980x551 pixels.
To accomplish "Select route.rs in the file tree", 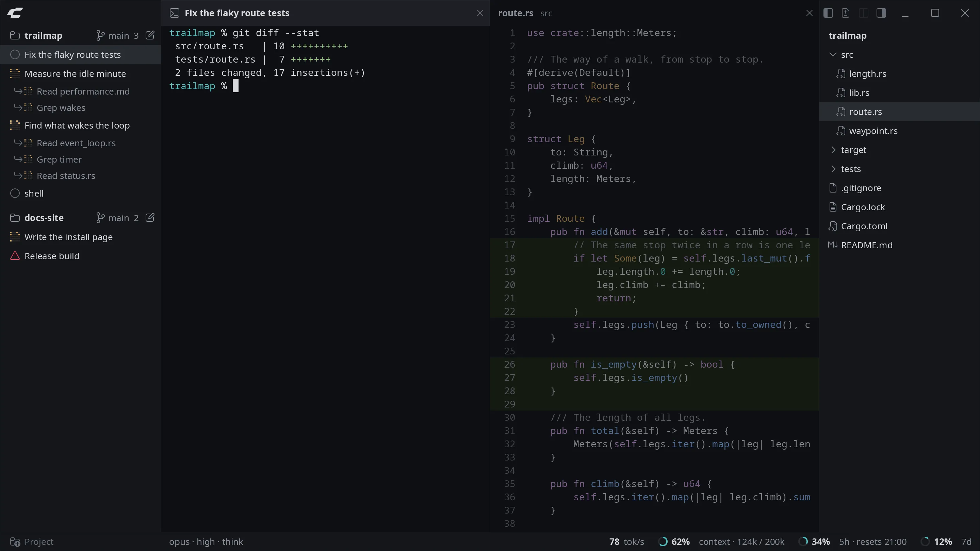I will [899, 112].
